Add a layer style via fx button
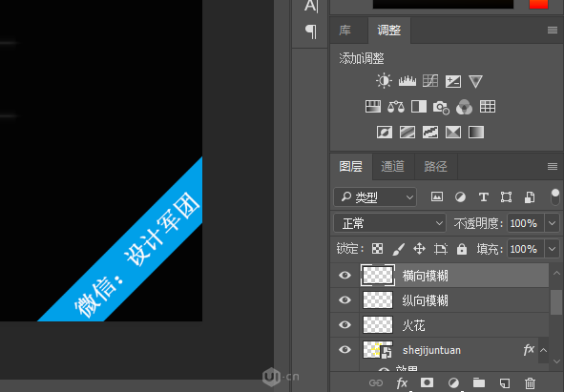Viewport: 564px width, 392px height. tap(402, 382)
